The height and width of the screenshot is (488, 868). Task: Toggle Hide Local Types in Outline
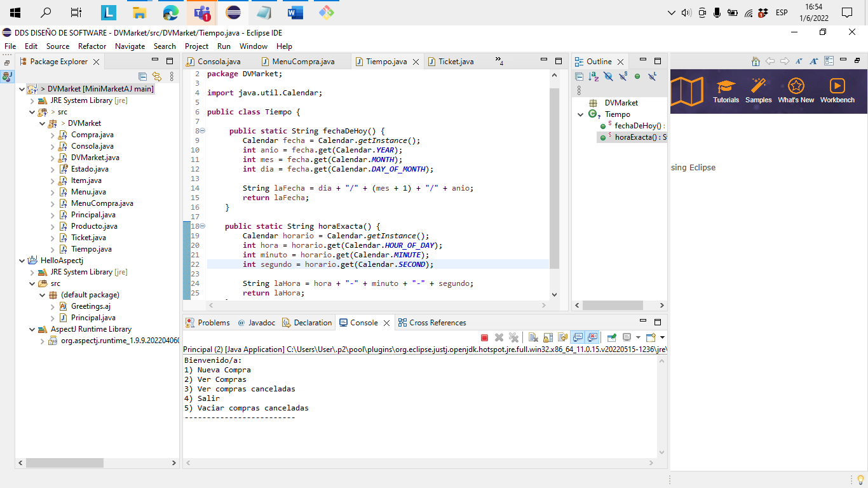point(651,76)
